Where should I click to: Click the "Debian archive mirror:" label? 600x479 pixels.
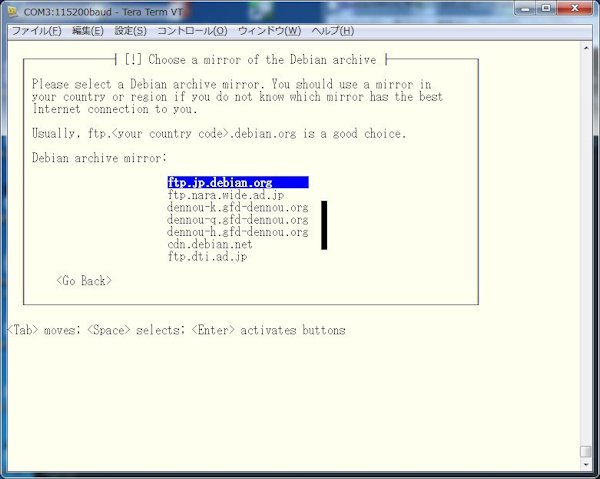click(99, 158)
